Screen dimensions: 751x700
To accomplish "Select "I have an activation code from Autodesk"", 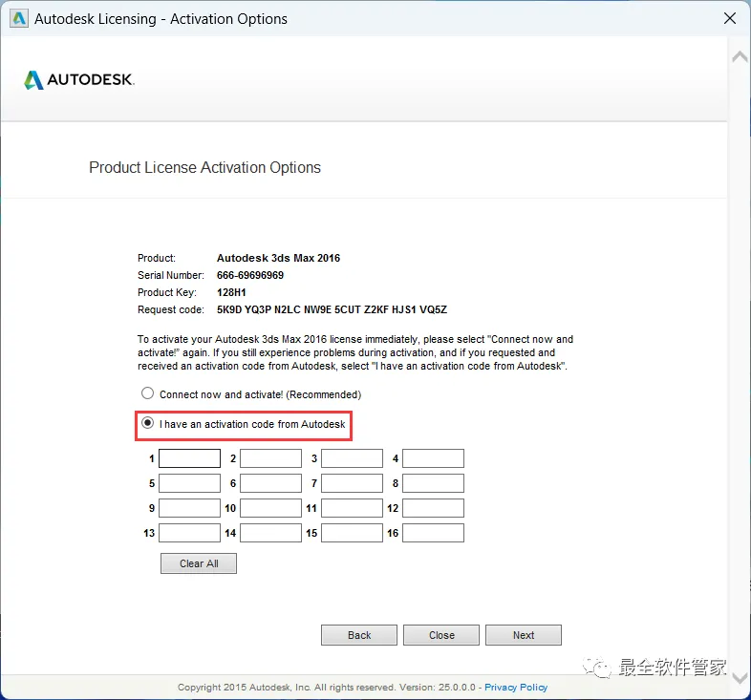I will [x=147, y=423].
